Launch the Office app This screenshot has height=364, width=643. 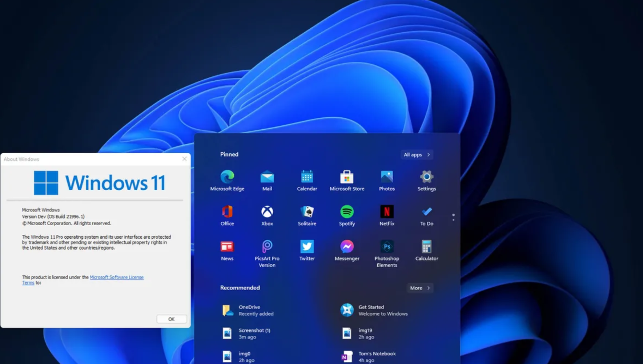(227, 215)
